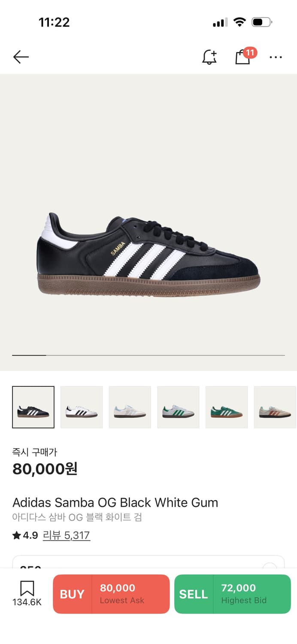
Task: Select the white Samba with black stripes thumbnail
Action: pos(82,407)
